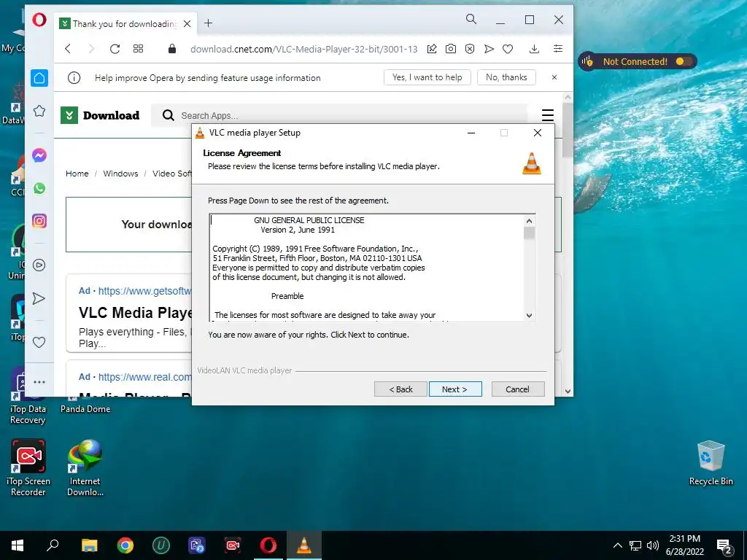Click Home breadcrumb link
Image resolution: width=747 pixels, height=560 pixels.
coord(77,174)
